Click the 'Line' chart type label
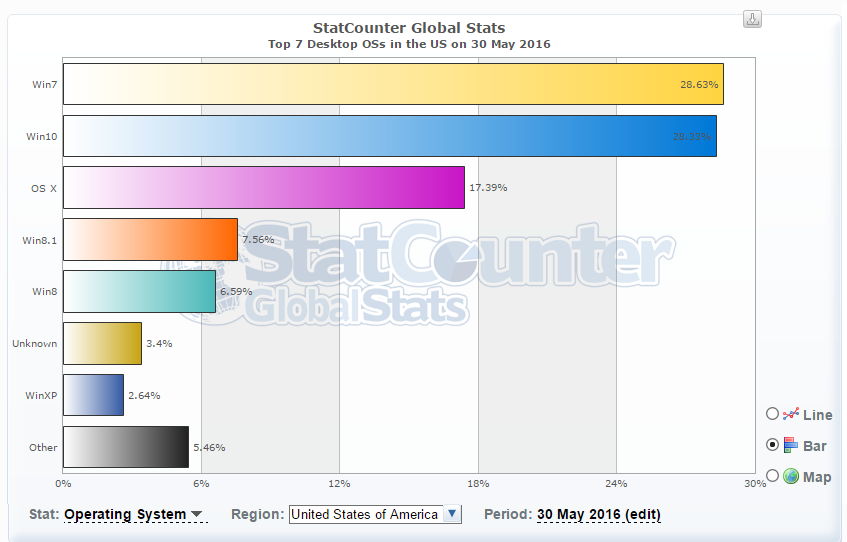This screenshot has height=542, width=847. pos(817,415)
